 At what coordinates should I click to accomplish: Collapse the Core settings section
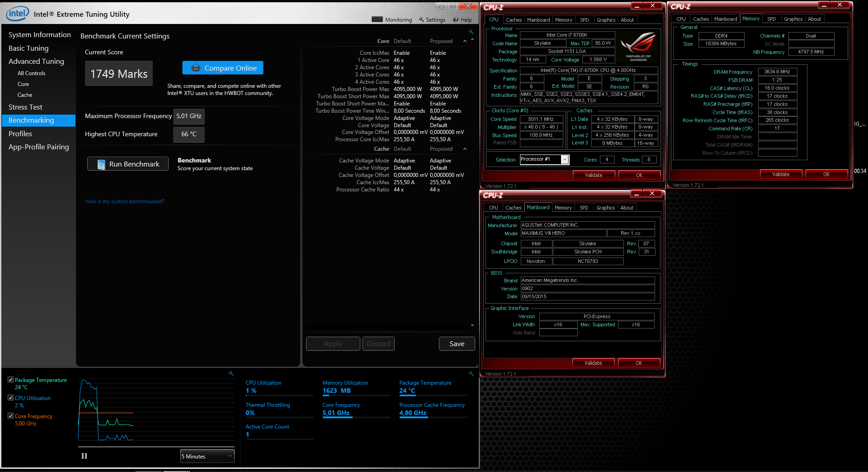(x=465, y=41)
